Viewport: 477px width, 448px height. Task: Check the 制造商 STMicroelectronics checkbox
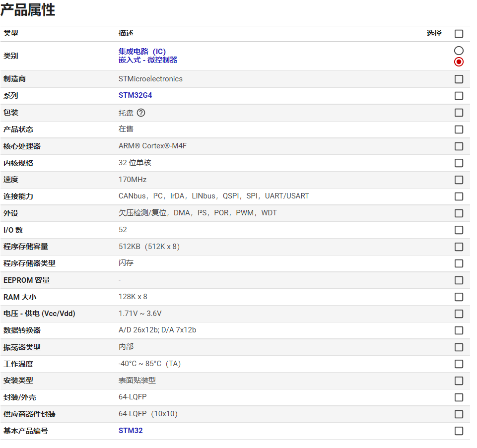click(459, 79)
